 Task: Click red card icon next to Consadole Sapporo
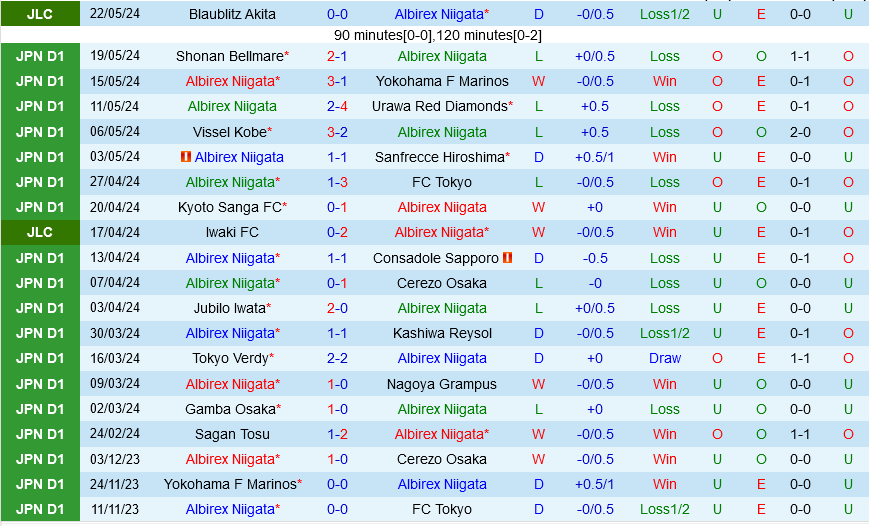tap(508, 258)
